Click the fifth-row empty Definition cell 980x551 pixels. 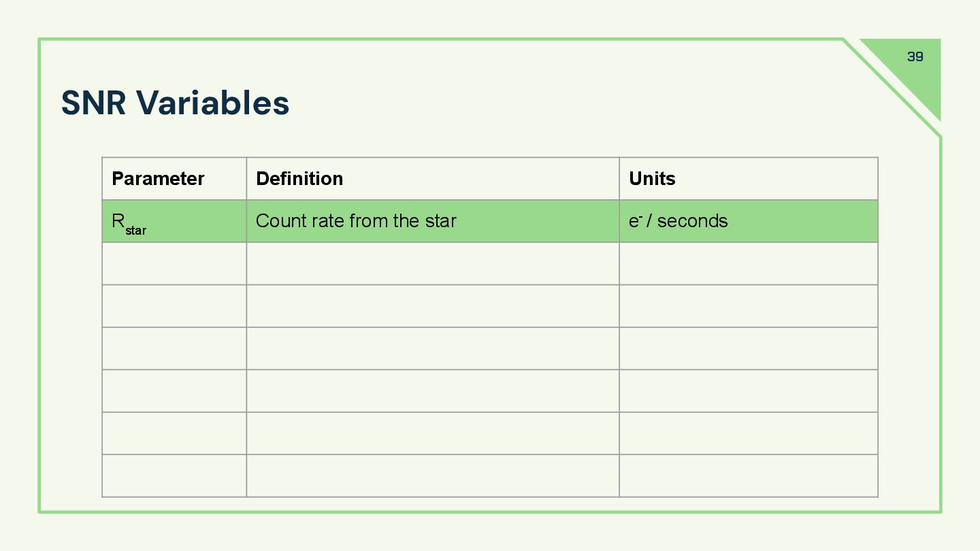click(x=433, y=391)
